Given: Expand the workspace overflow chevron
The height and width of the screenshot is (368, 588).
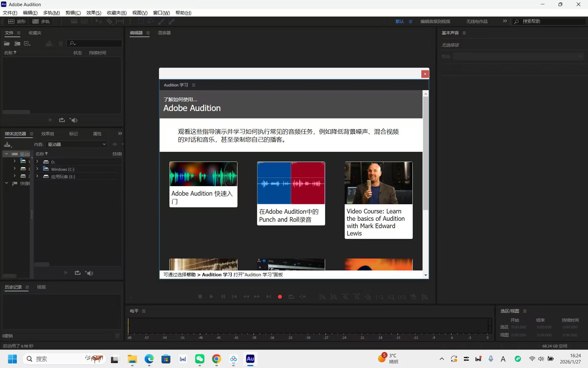Looking at the screenshot, I should (505, 21).
